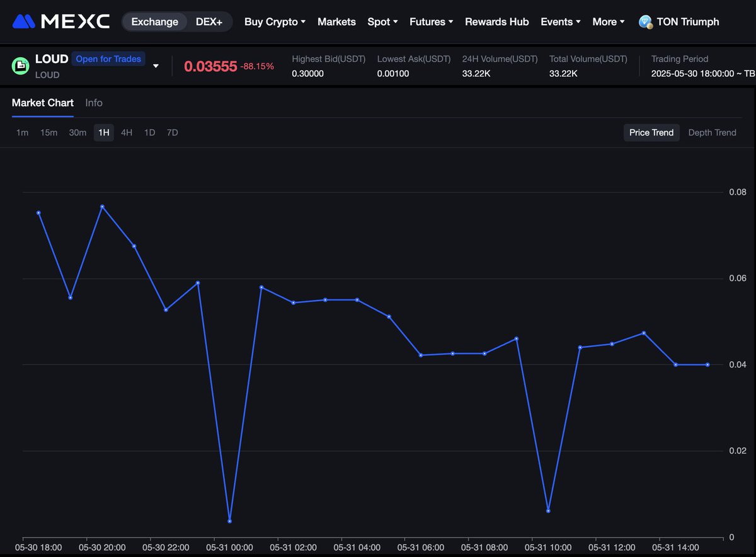Screen dimensions: 756x557
Task: Set chart interval to 30m
Action: 77,132
